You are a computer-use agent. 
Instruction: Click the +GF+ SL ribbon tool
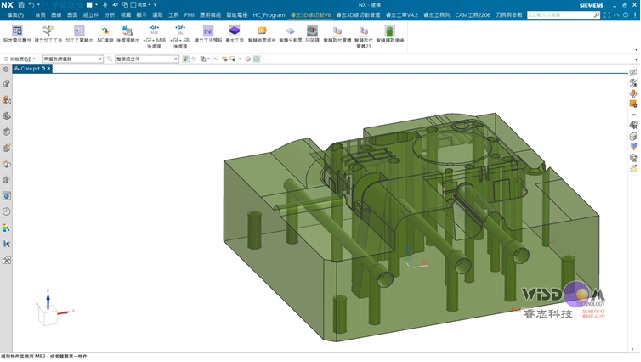(180, 36)
